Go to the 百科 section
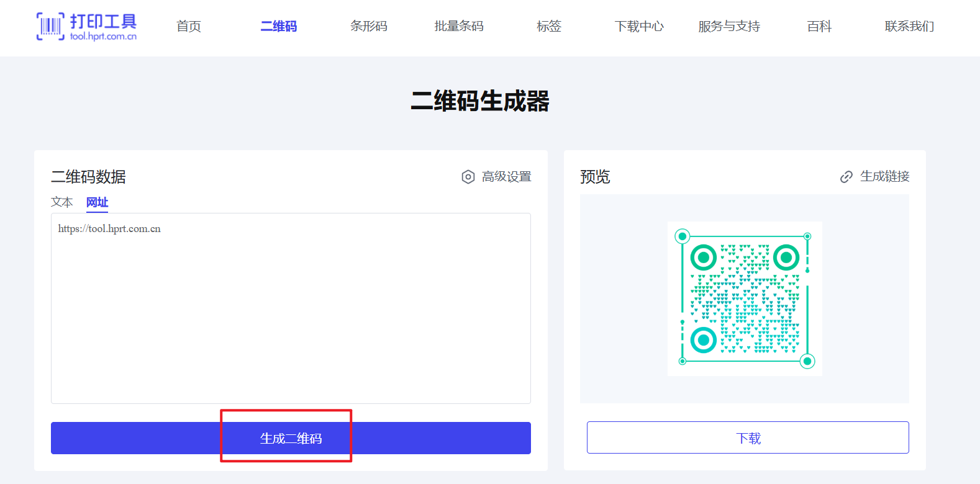980x484 pixels. (x=819, y=26)
